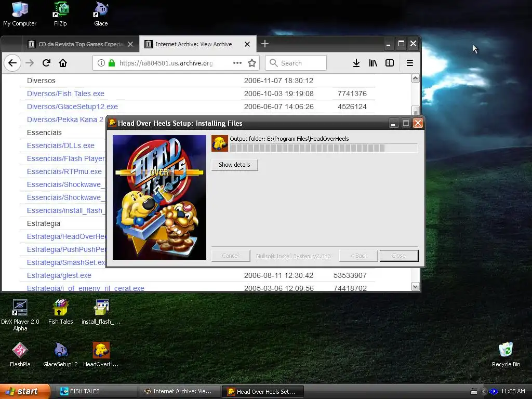The width and height of the screenshot is (532, 399).
Task: Select the GlaceSetup12 desktop icon
Action: point(60,354)
